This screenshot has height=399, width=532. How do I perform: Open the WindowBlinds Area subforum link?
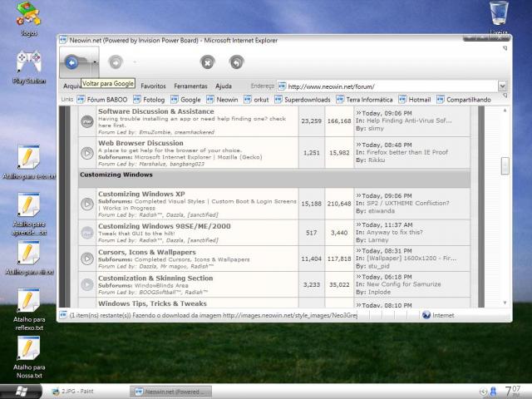[x=161, y=285]
